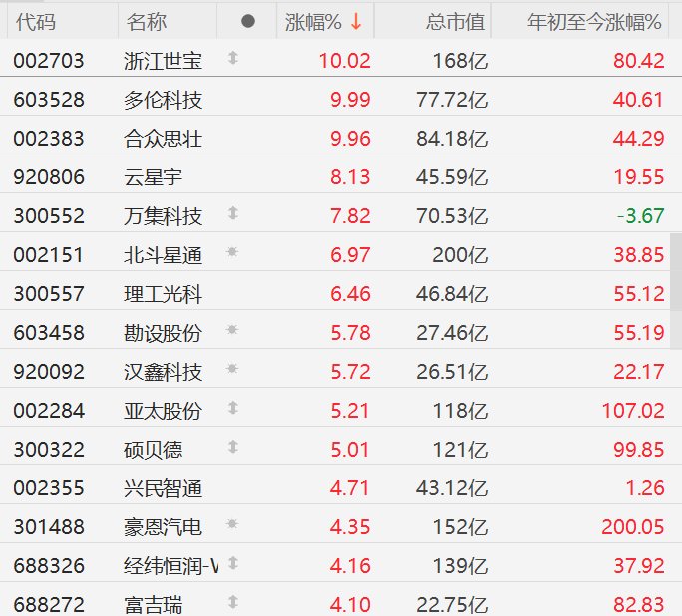Click the 107.02 year-to-date value

click(x=633, y=411)
